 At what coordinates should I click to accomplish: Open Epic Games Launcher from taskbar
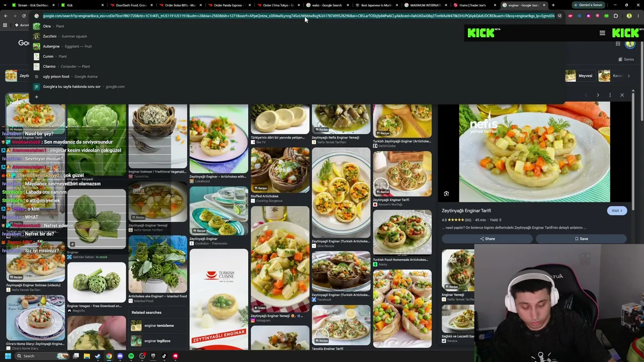[153, 356]
